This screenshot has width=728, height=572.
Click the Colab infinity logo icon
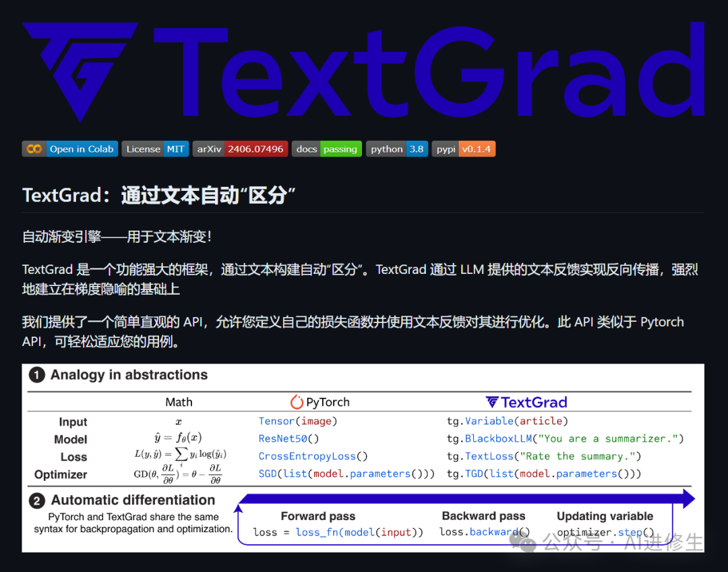34,148
